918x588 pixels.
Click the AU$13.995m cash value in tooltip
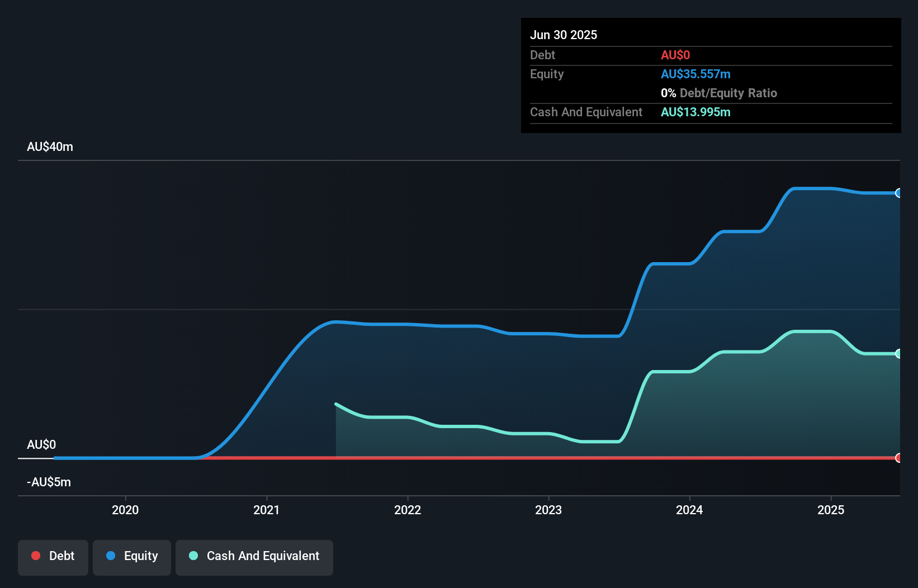click(x=695, y=112)
